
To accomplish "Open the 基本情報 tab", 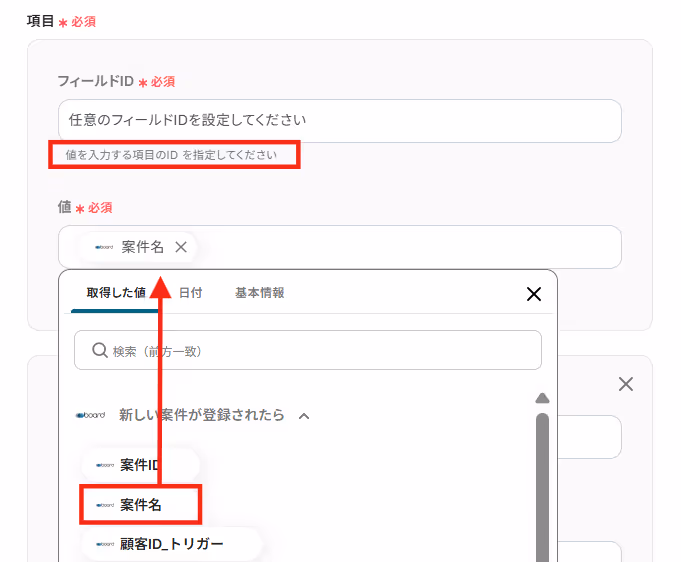I will [260, 293].
